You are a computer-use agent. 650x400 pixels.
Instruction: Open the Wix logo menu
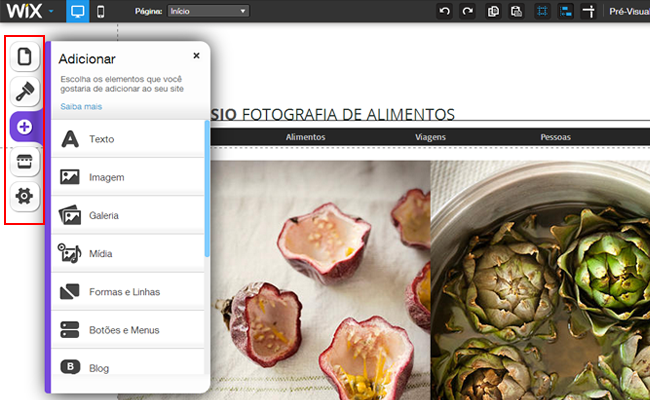24,11
